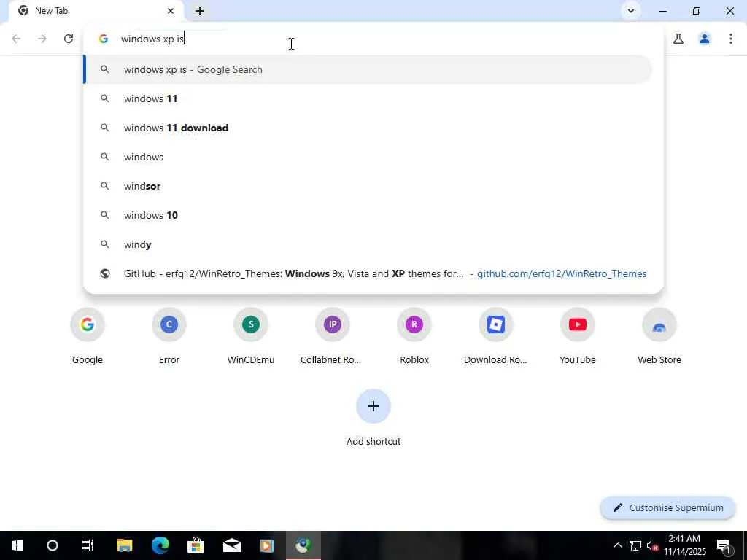Open the media player taskbar icon
The width and height of the screenshot is (747, 560).
click(267, 545)
